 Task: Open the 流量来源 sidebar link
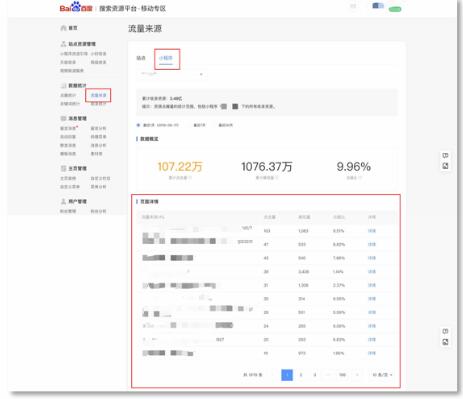point(98,95)
